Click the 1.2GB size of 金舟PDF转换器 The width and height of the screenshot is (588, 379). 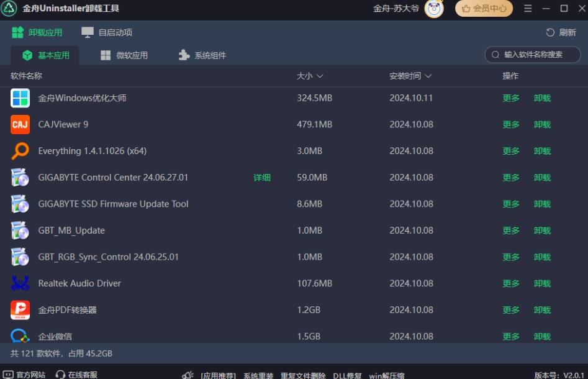click(309, 310)
